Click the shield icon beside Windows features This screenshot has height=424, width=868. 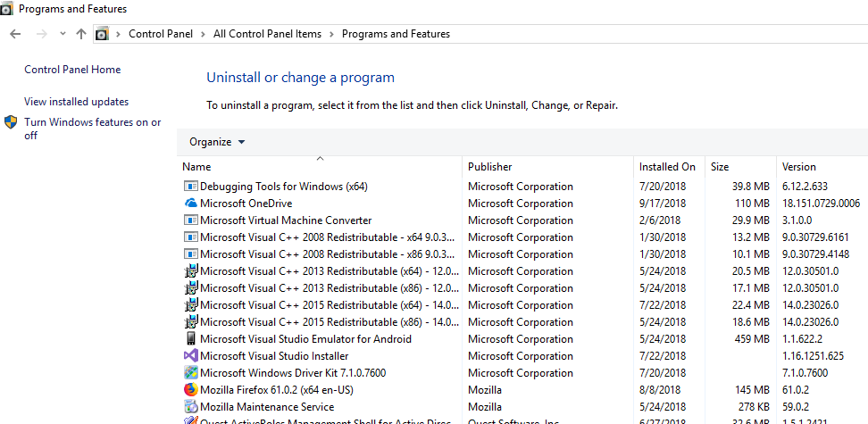click(11, 122)
